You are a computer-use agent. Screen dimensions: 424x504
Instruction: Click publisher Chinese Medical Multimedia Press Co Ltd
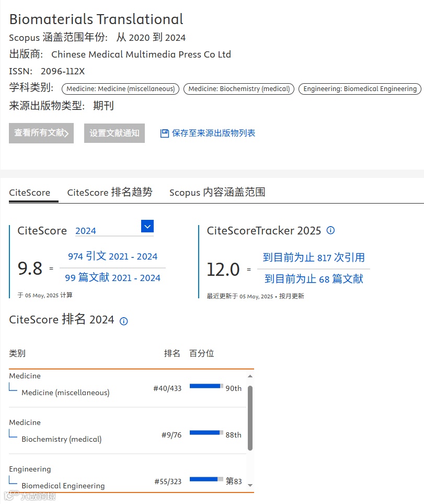[x=141, y=54]
